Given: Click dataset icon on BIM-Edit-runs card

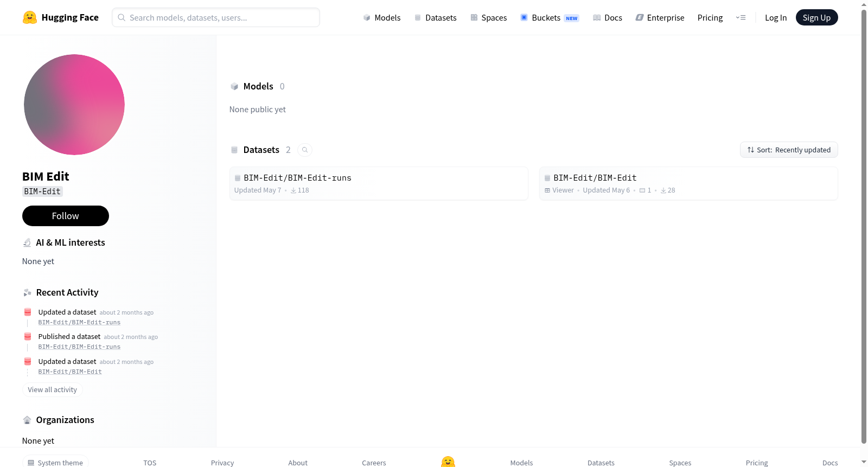Looking at the screenshot, I should [238, 178].
